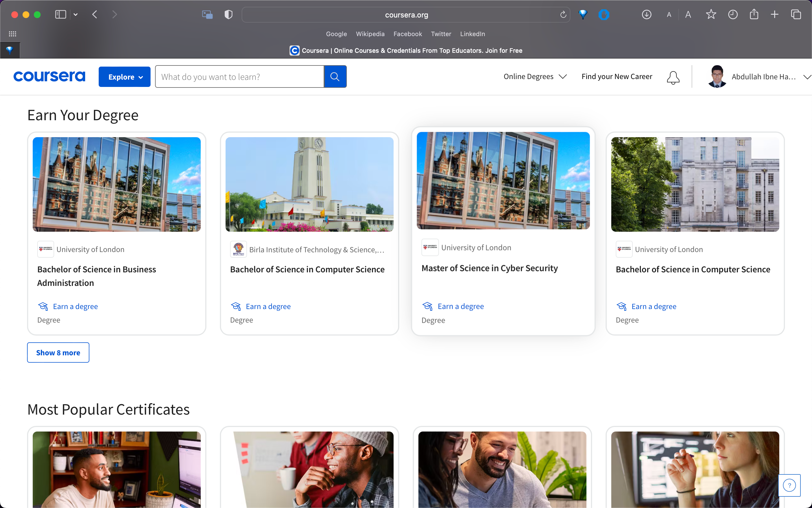Go forward to next page
The width and height of the screenshot is (812, 508).
(115, 14)
